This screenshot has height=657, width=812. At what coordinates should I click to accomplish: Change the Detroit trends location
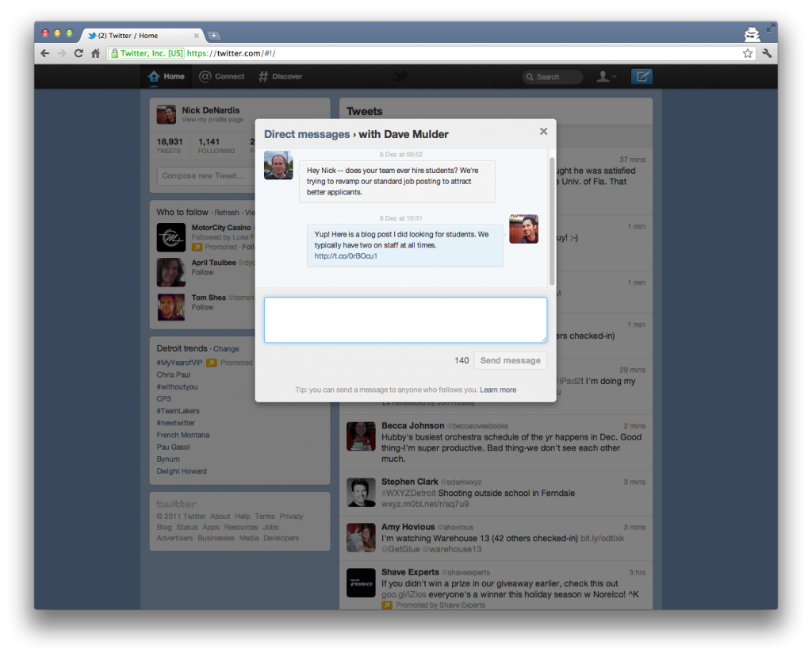[x=226, y=348]
